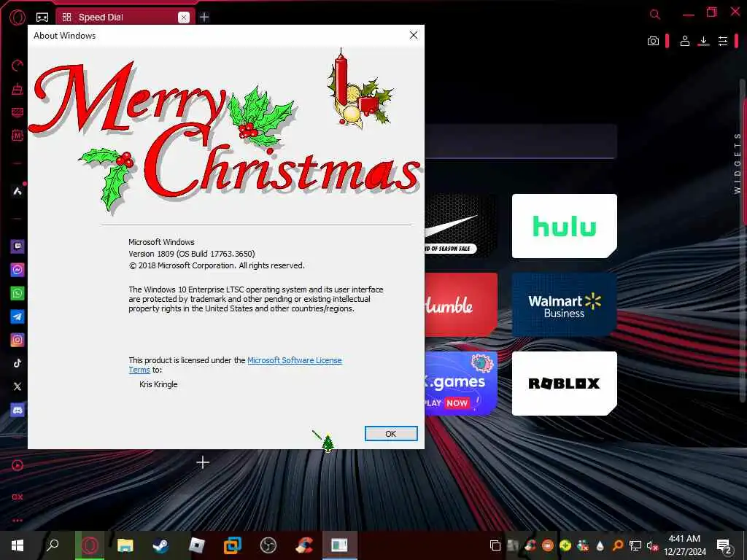The height and width of the screenshot is (560, 747).
Task: Open the clock showing 4:41 AM
Action: pos(684,545)
